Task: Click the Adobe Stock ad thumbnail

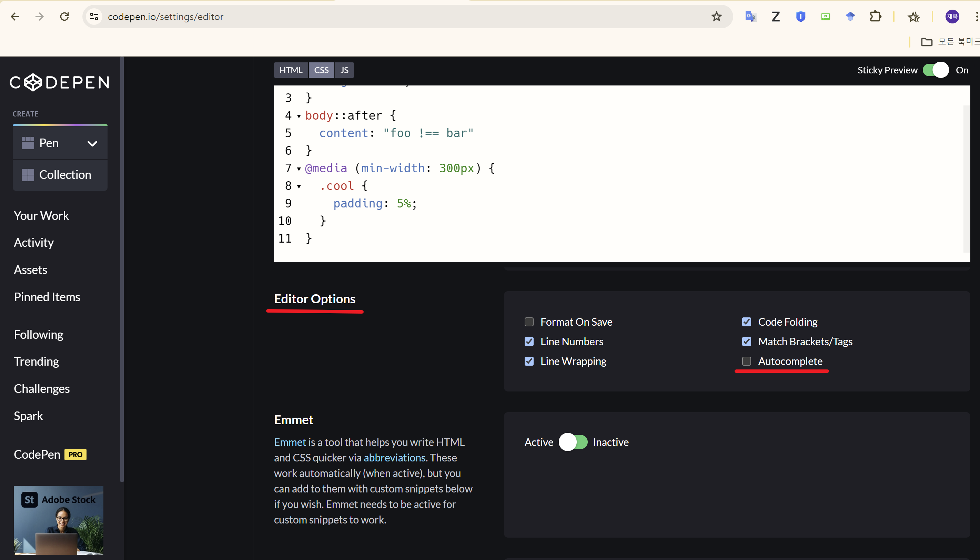Action: point(59,520)
